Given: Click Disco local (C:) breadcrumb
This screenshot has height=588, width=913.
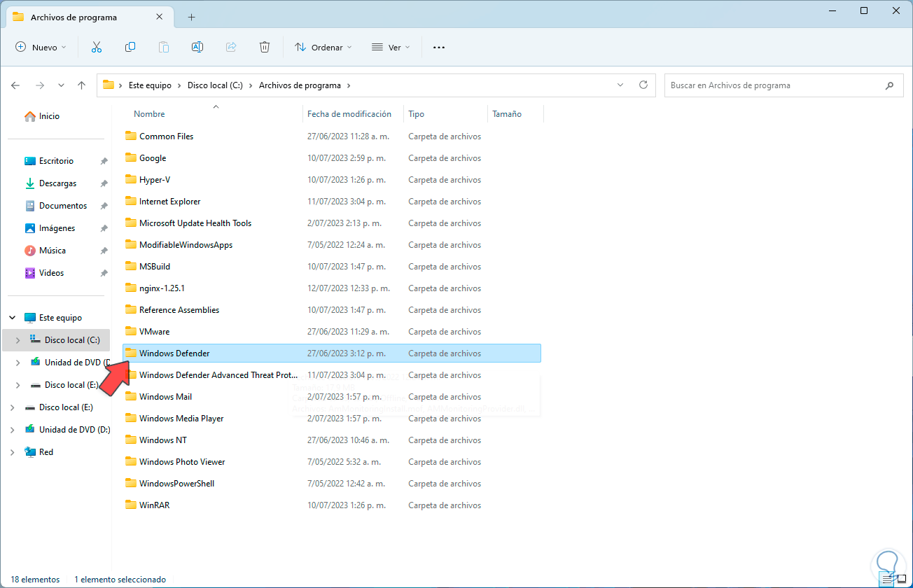Looking at the screenshot, I should click(215, 85).
